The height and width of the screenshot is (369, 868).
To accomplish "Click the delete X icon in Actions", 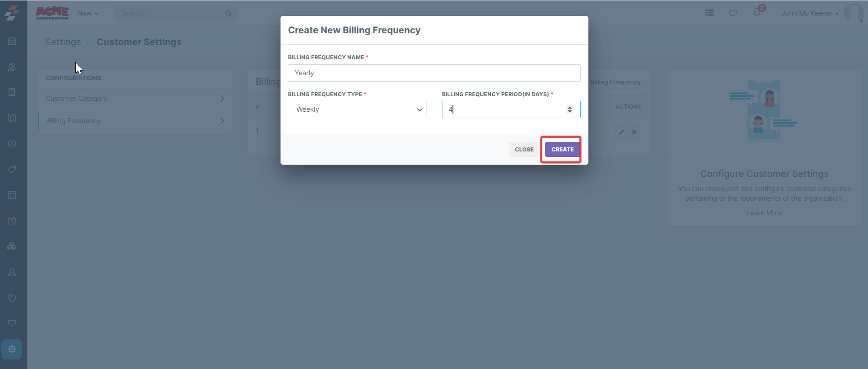I will coord(634,132).
